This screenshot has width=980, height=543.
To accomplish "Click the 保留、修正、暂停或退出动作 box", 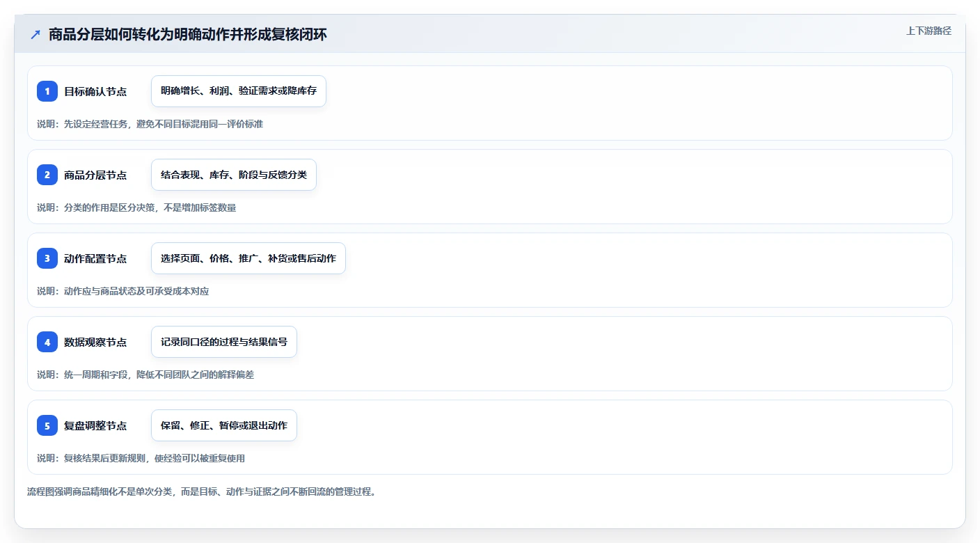I will (224, 425).
